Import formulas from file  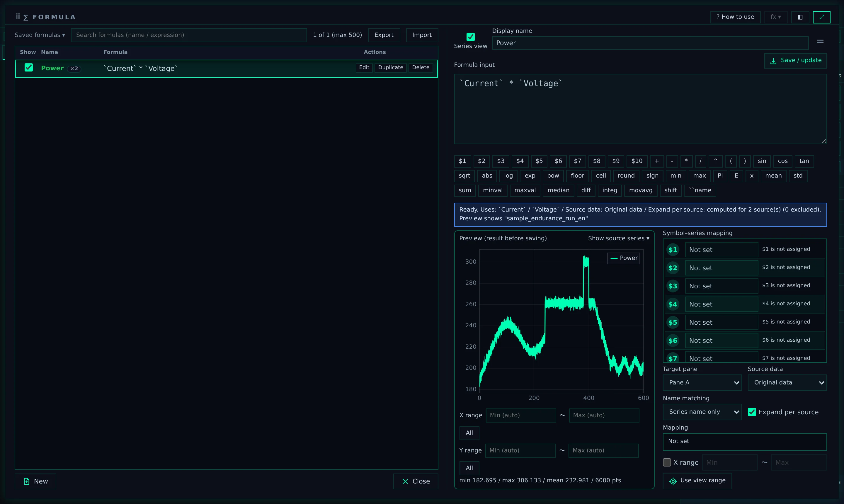click(422, 35)
